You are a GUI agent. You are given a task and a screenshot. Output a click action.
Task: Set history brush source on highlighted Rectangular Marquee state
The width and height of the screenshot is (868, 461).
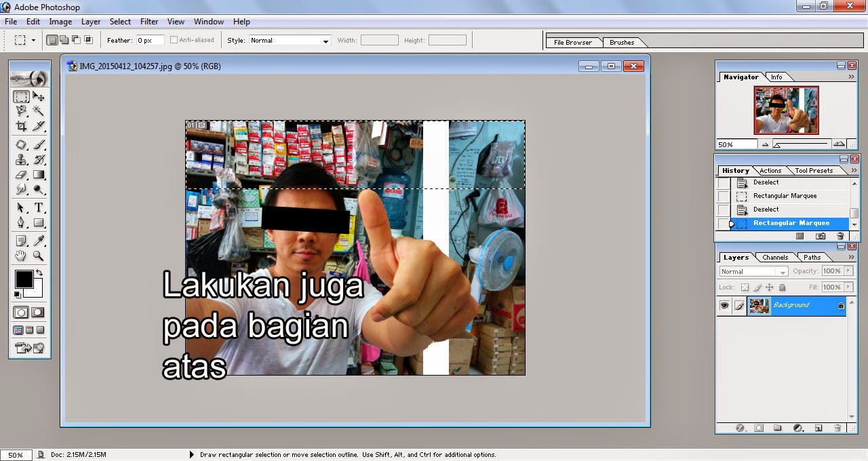724,223
